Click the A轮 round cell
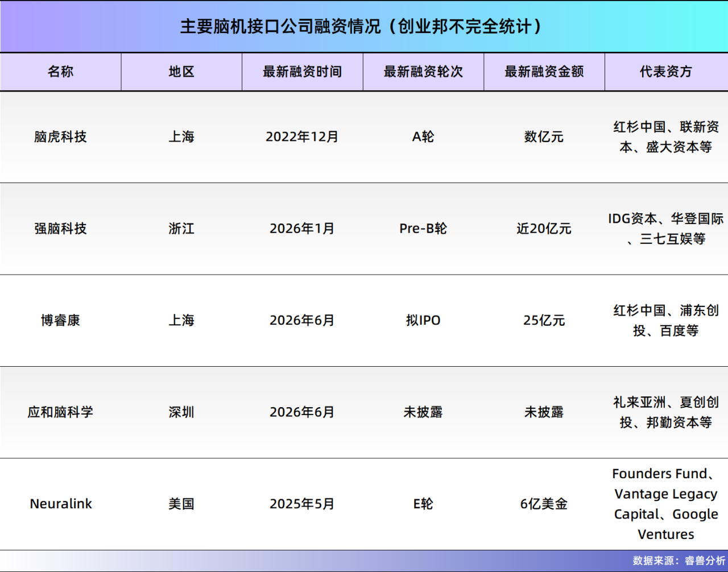Image resolution: width=728 pixels, height=572 pixels. tap(423, 137)
